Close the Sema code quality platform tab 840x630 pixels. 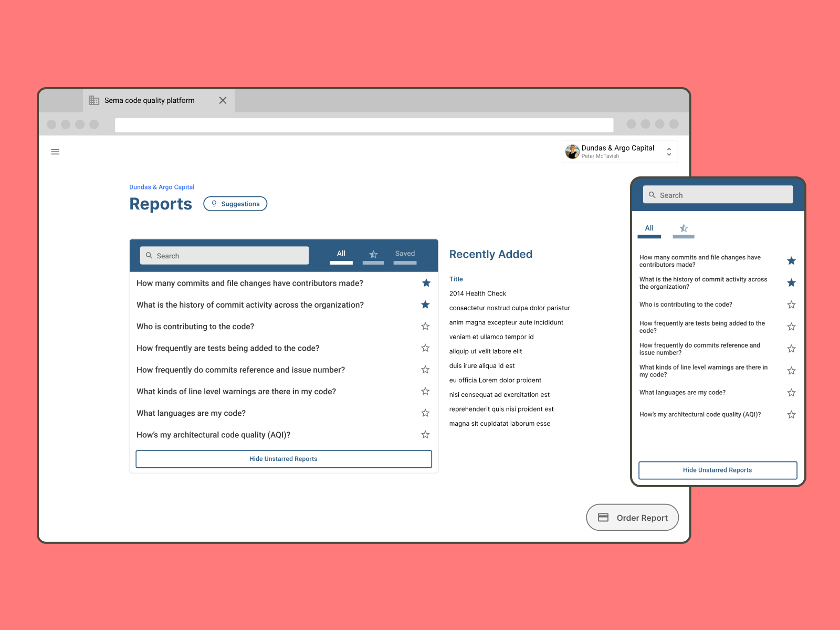[x=223, y=100]
